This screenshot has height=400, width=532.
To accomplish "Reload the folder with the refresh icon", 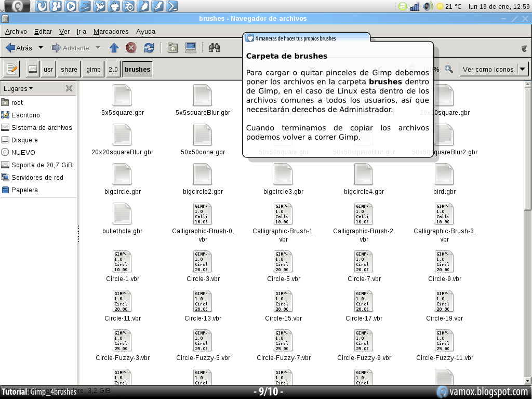I will click(x=149, y=48).
